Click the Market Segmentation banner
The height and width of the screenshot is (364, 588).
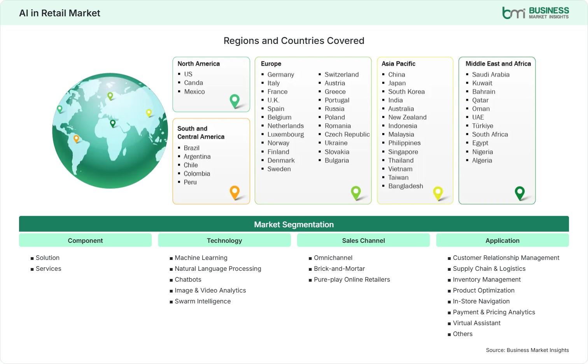(294, 224)
